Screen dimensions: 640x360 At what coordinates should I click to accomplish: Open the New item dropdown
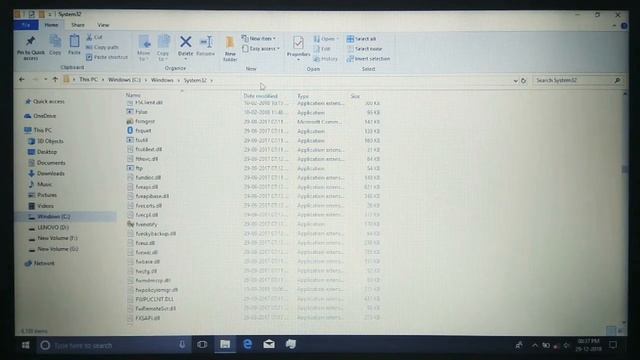pyautogui.click(x=260, y=38)
